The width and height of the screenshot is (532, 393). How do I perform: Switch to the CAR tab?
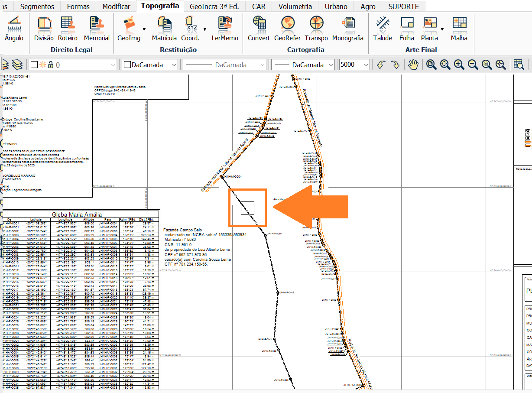259,6
